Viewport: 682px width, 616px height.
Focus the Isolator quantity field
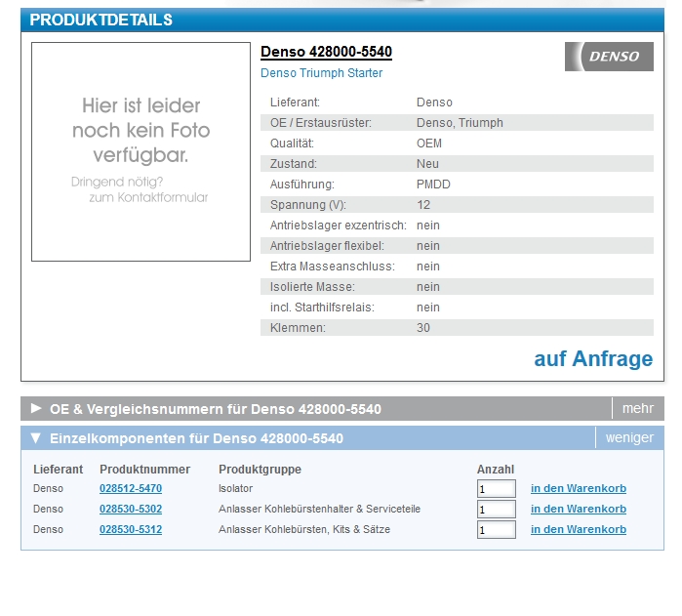click(x=496, y=488)
